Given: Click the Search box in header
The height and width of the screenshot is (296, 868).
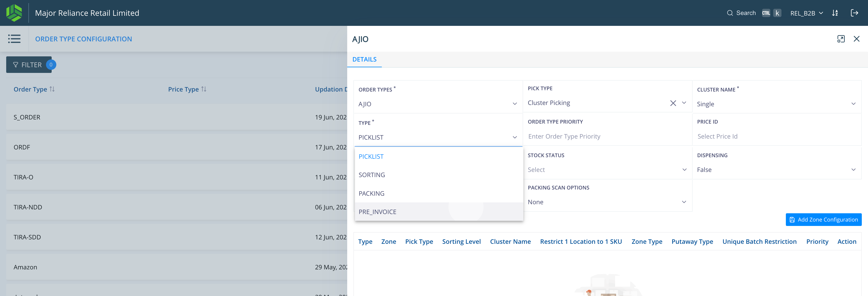Looking at the screenshot, I should tap(746, 13).
